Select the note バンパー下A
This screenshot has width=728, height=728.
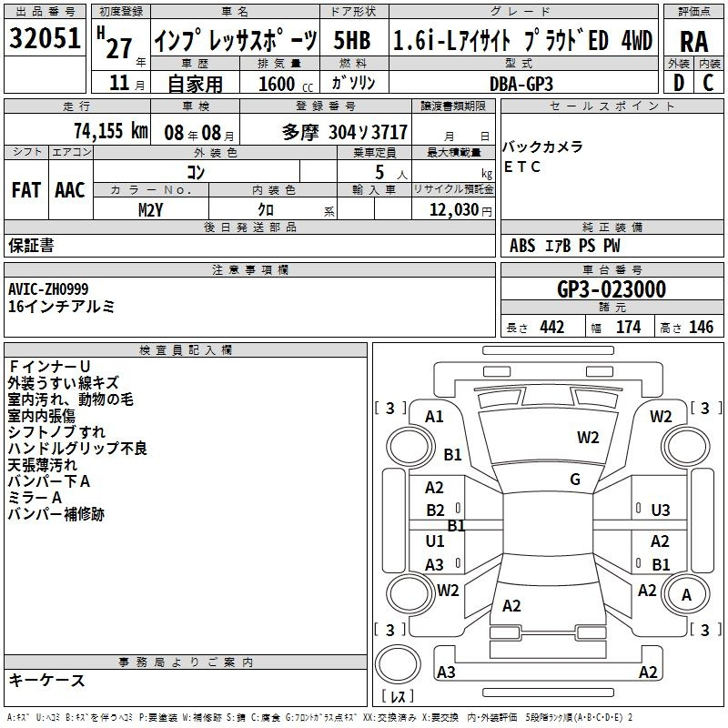(49, 481)
